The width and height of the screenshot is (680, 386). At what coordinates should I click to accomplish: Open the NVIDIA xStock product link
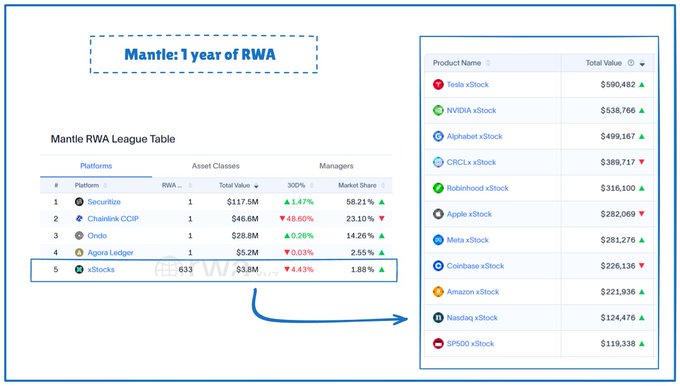coord(471,110)
